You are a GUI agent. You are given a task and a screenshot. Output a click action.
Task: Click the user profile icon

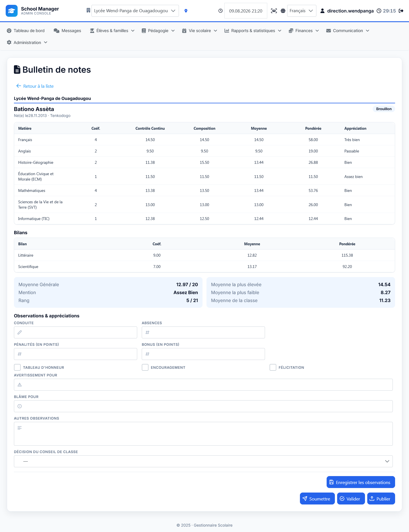pyautogui.click(x=322, y=11)
